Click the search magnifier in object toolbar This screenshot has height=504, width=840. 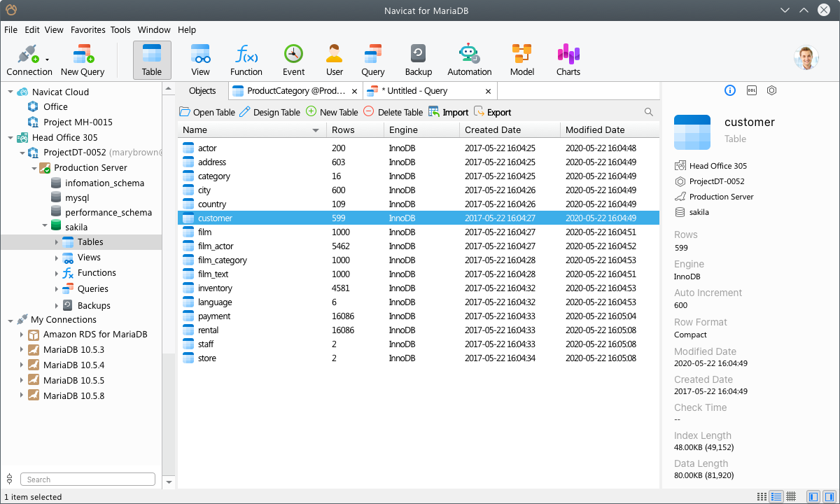[x=649, y=112]
